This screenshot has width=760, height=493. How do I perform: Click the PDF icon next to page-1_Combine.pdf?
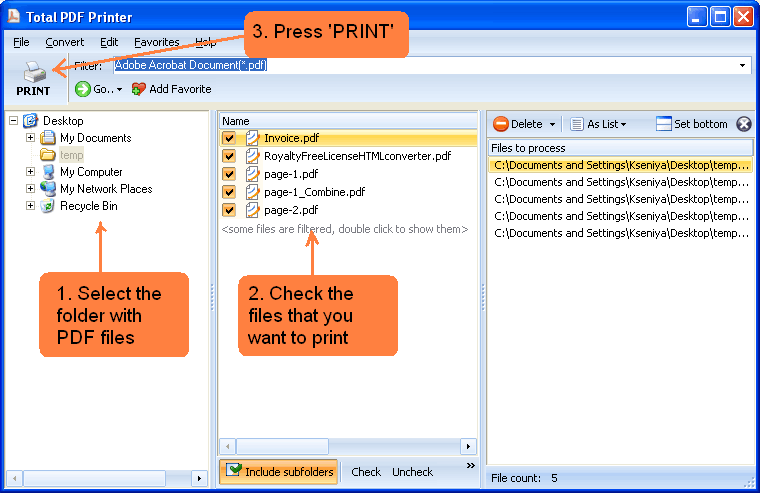[252, 192]
